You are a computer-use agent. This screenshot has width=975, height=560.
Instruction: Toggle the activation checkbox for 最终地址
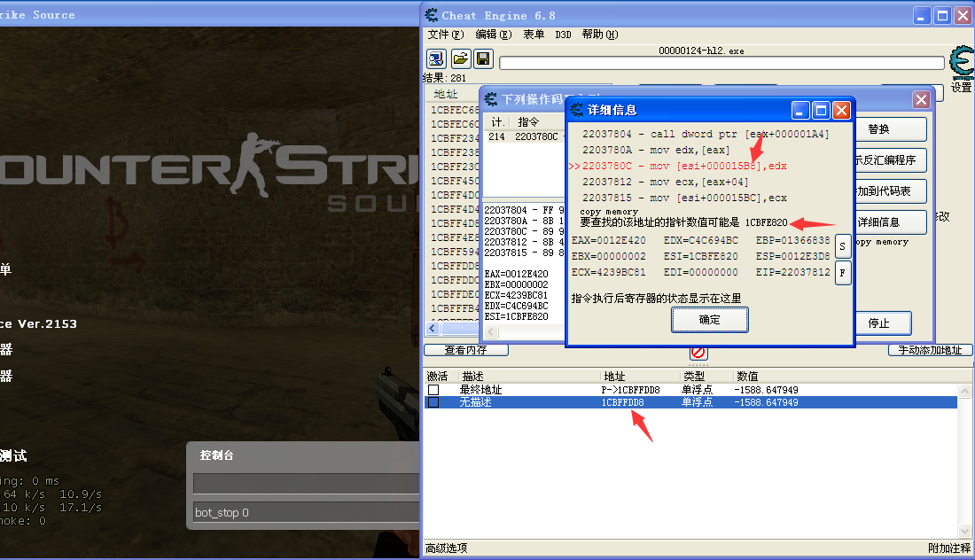pos(432,391)
